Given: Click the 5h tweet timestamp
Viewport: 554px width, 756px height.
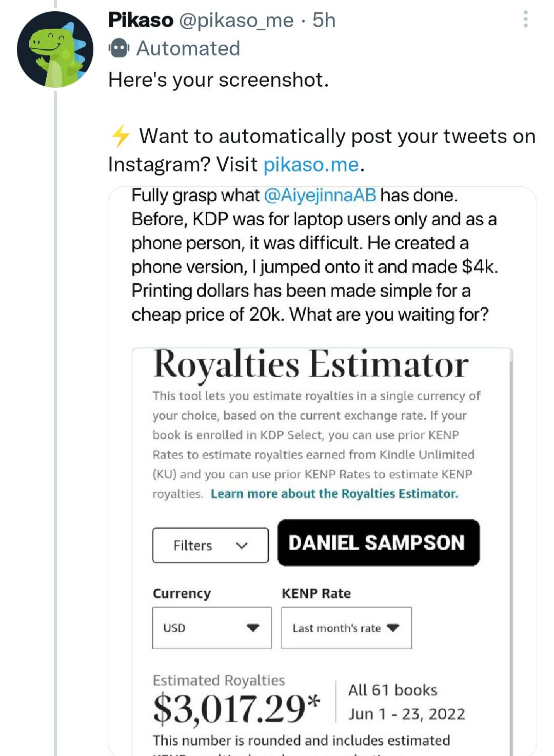Looking at the screenshot, I should (x=324, y=21).
